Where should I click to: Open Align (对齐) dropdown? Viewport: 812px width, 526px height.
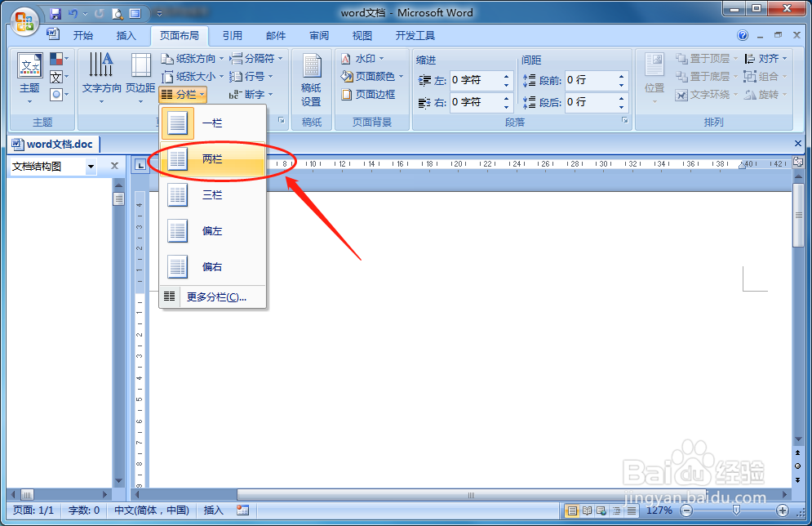point(765,59)
